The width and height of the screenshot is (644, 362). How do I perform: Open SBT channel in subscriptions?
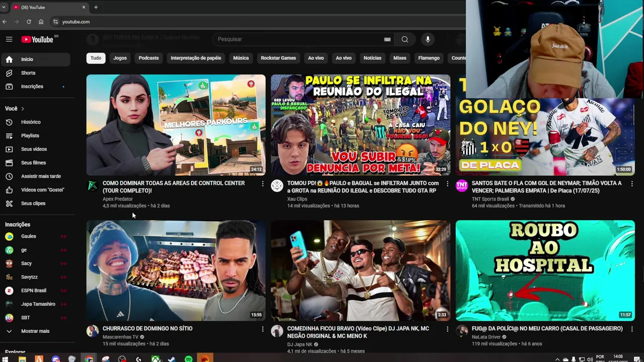35,318
